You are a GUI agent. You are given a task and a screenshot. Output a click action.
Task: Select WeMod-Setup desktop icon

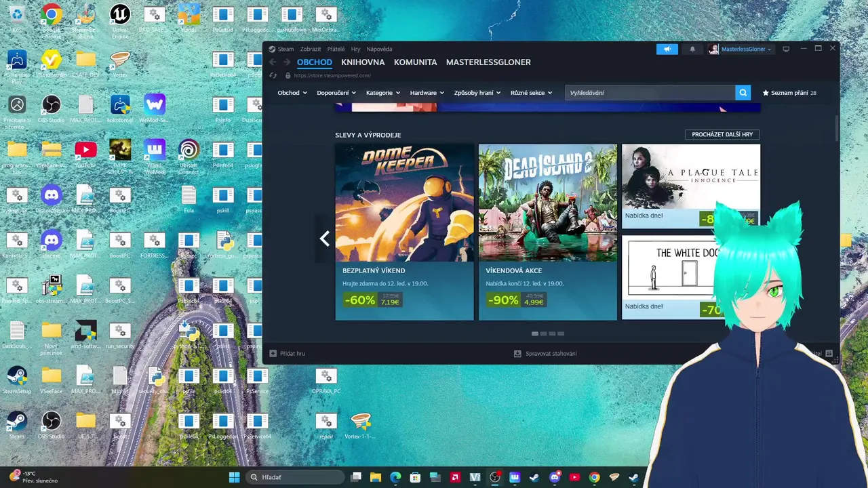pos(155,109)
